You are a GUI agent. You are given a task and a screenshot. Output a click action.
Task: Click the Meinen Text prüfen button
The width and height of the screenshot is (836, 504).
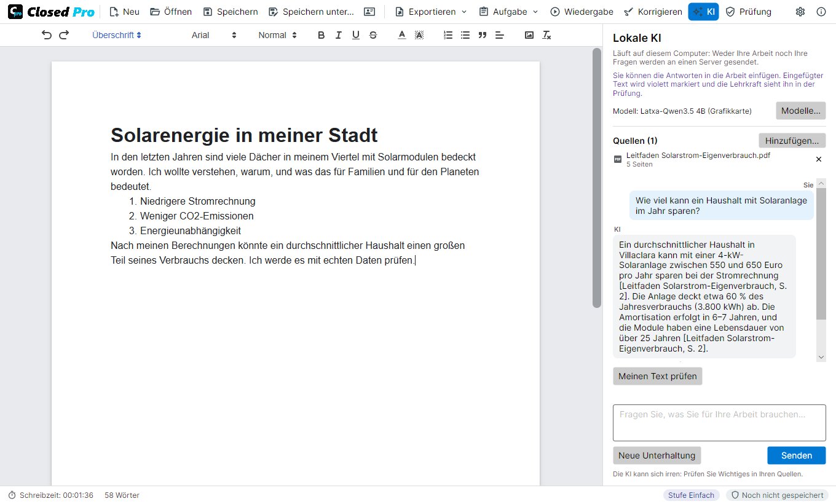(657, 376)
